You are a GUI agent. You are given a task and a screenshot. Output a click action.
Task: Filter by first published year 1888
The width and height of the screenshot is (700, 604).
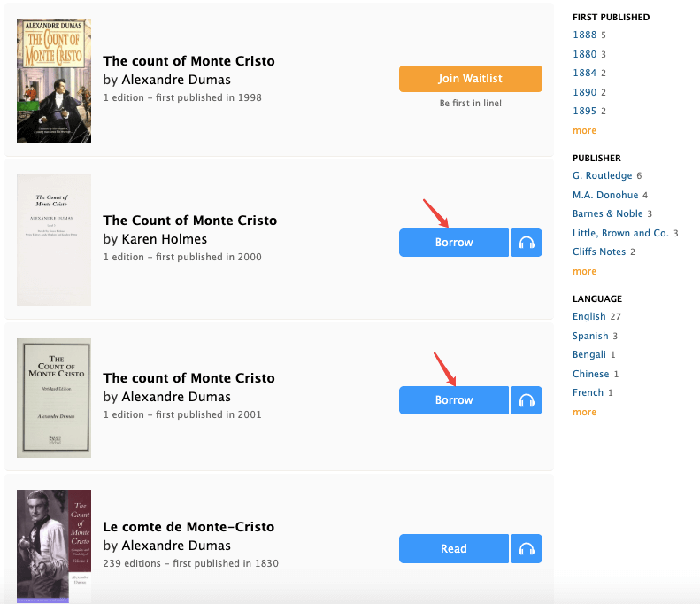pyautogui.click(x=584, y=35)
